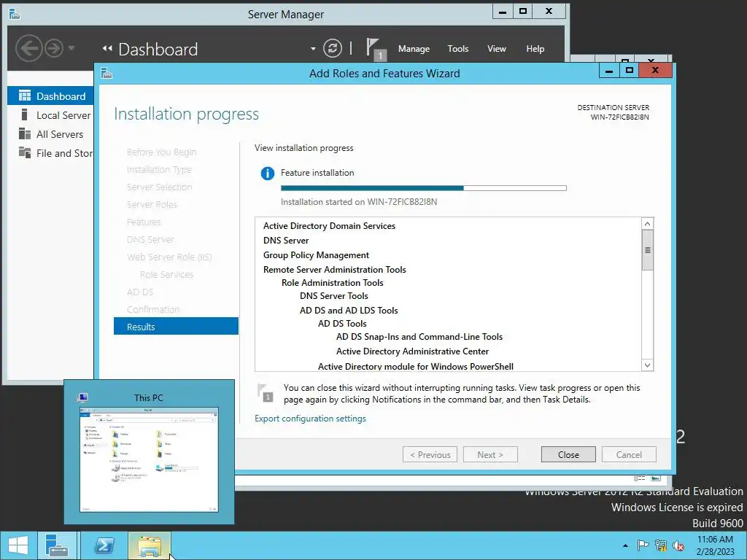Click the Cancel button in the wizard
Screen dimensions: 747x560
[629, 455]
